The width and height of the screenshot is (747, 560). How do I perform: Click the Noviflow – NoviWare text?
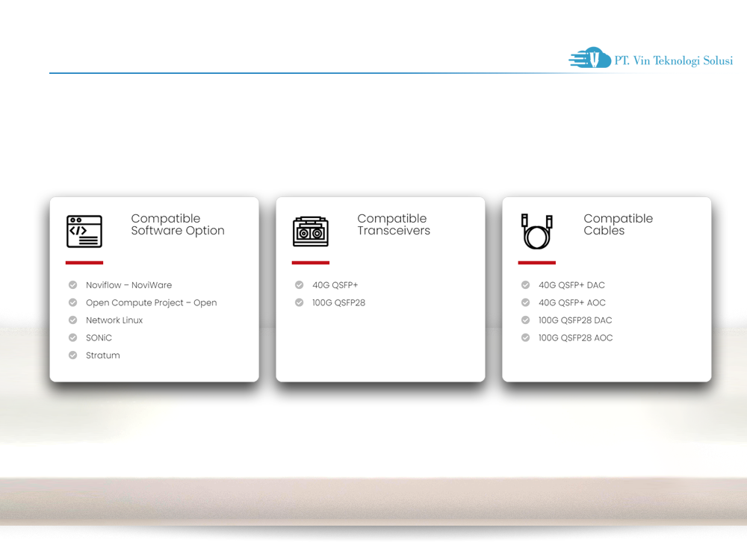tap(128, 284)
